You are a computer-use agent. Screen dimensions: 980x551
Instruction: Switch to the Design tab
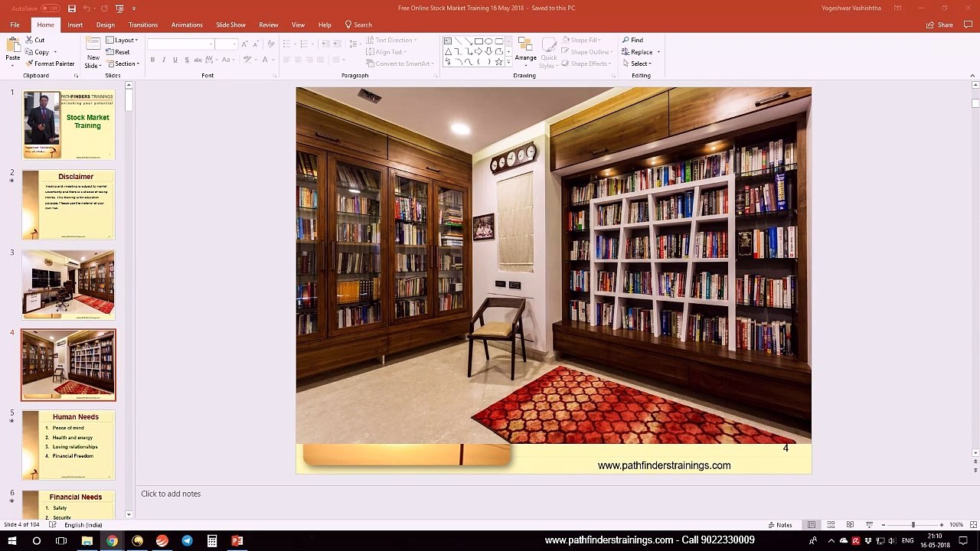106,24
